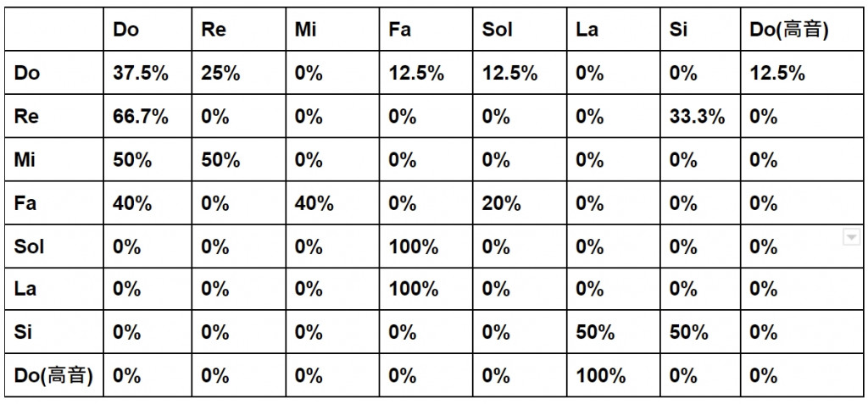Select the 40% cell under Mi column
The height and width of the screenshot is (404, 868).
pyautogui.click(x=332, y=202)
